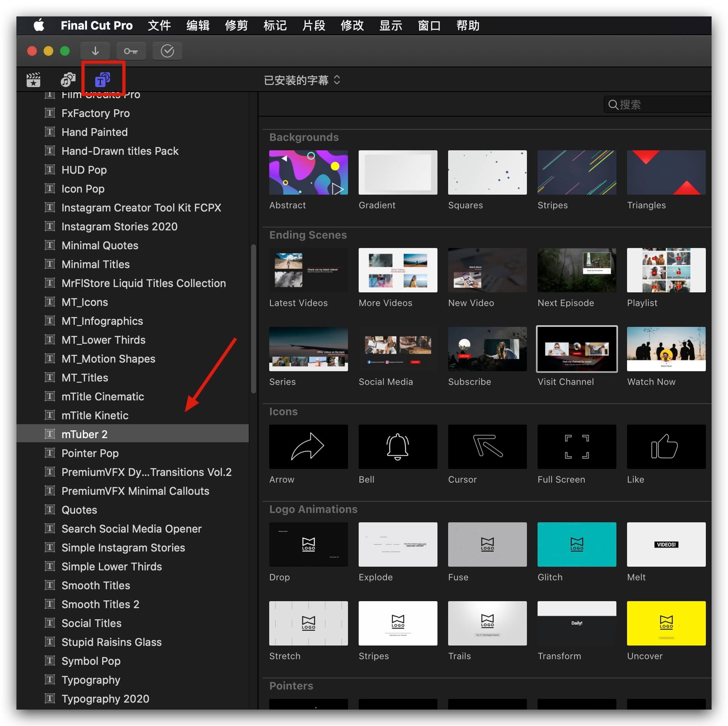This screenshot has height=726, width=728.
Task: Select the Next Episode ending scene
Action: pos(577,270)
